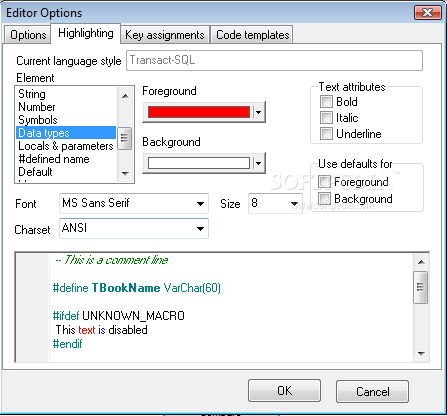Select Default in the Element list

click(66, 172)
